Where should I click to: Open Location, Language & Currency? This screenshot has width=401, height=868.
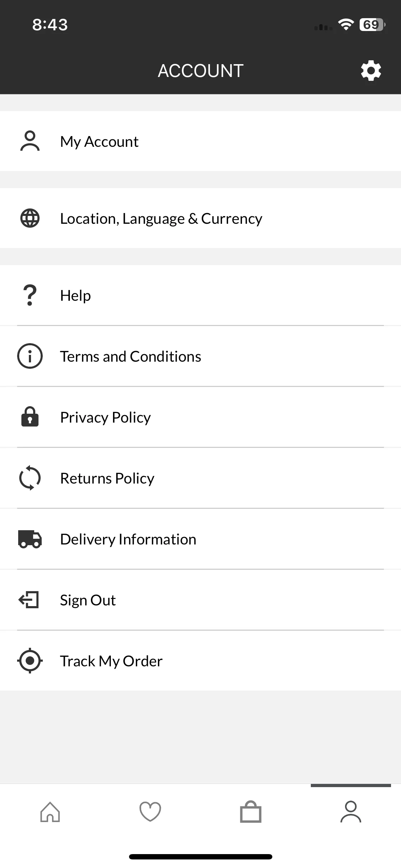coord(200,218)
